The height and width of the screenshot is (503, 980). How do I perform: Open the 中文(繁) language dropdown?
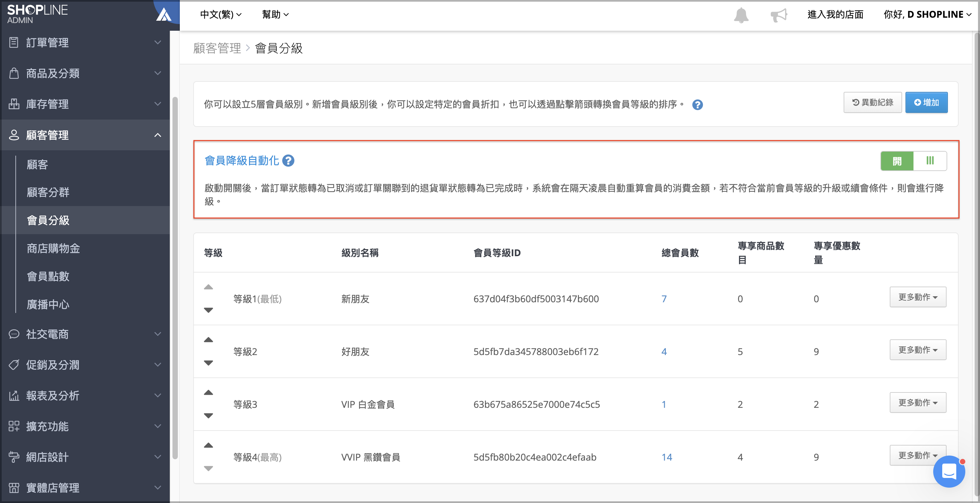221,14
